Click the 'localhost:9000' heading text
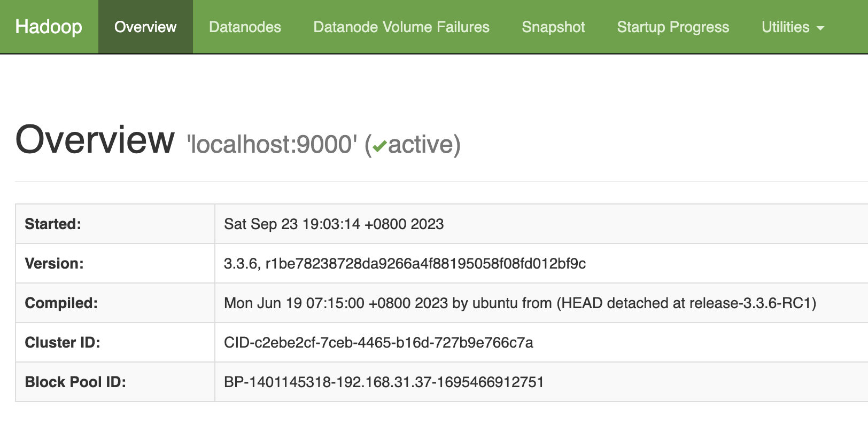 point(272,144)
